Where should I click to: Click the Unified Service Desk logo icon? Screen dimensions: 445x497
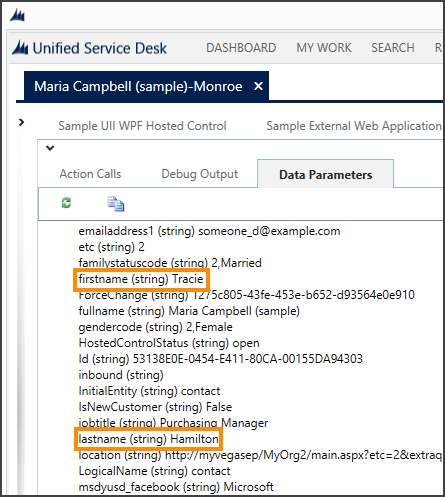click(20, 48)
